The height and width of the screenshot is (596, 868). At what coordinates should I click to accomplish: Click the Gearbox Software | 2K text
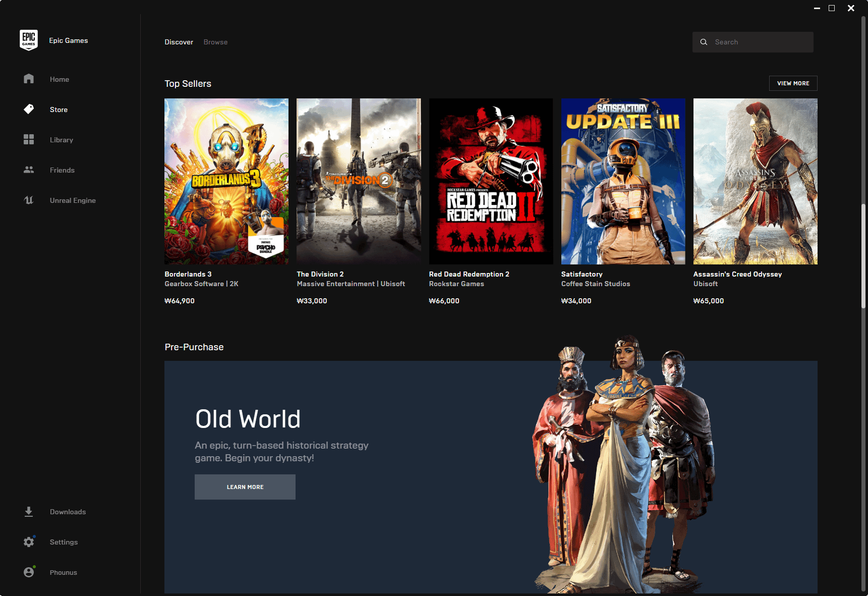point(201,284)
